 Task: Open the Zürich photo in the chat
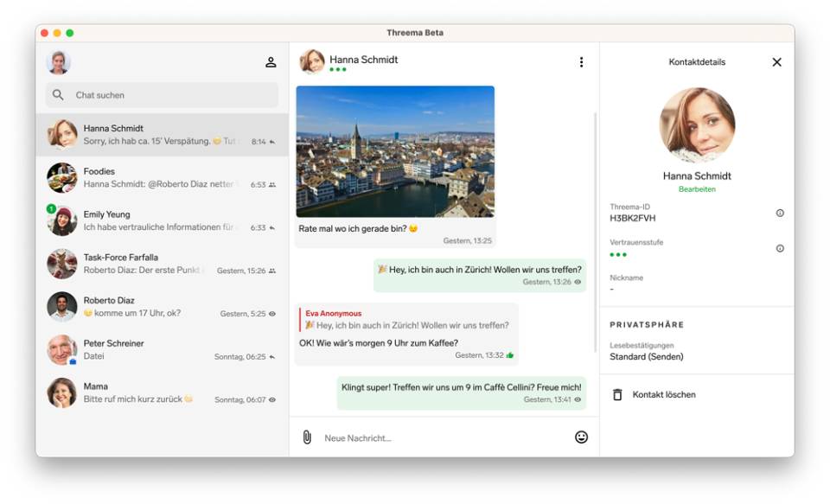pos(395,151)
